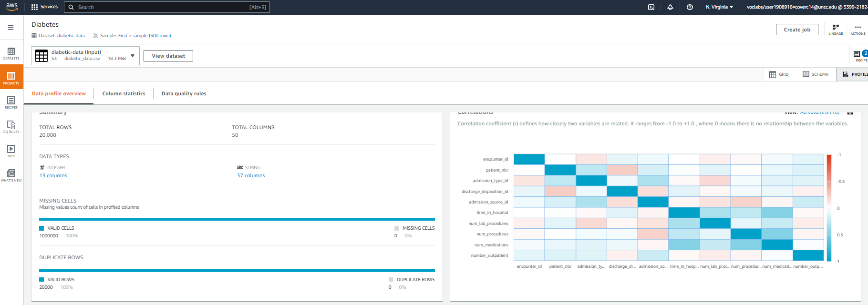This screenshot has width=868, height=305.
Task: Open the Recipe panel with badge 2
Action: (x=860, y=56)
